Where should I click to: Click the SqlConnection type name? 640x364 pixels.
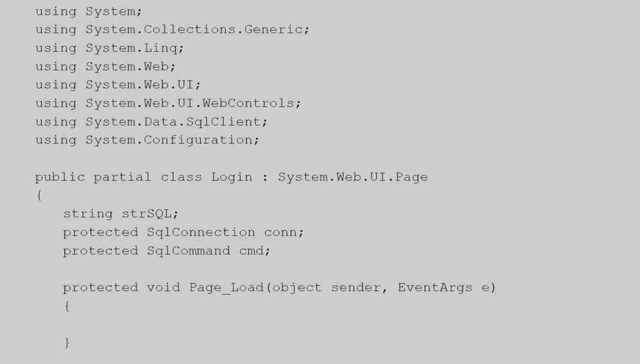(201, 232)
